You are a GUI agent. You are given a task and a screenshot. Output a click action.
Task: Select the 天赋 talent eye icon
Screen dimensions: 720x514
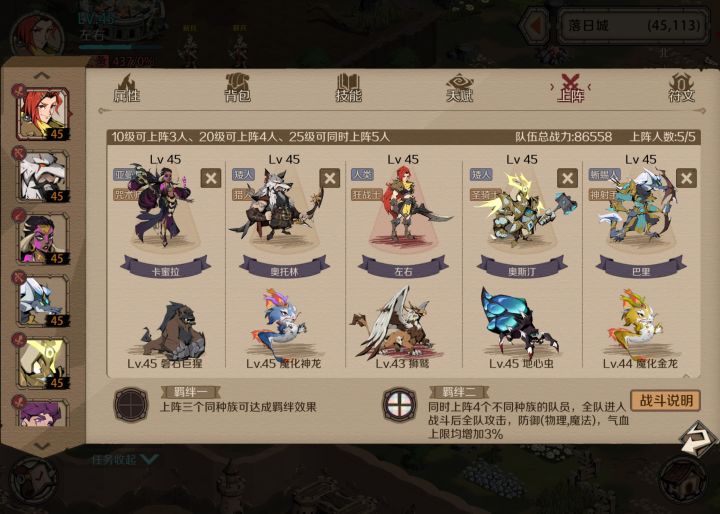coord(459,88)
